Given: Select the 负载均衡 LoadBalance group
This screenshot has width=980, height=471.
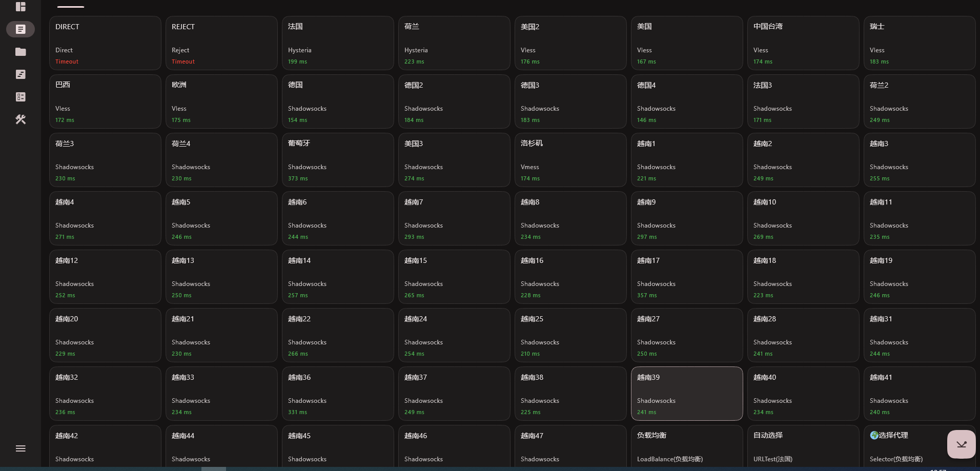Looking at the screenshot, I should click(687, 447).
